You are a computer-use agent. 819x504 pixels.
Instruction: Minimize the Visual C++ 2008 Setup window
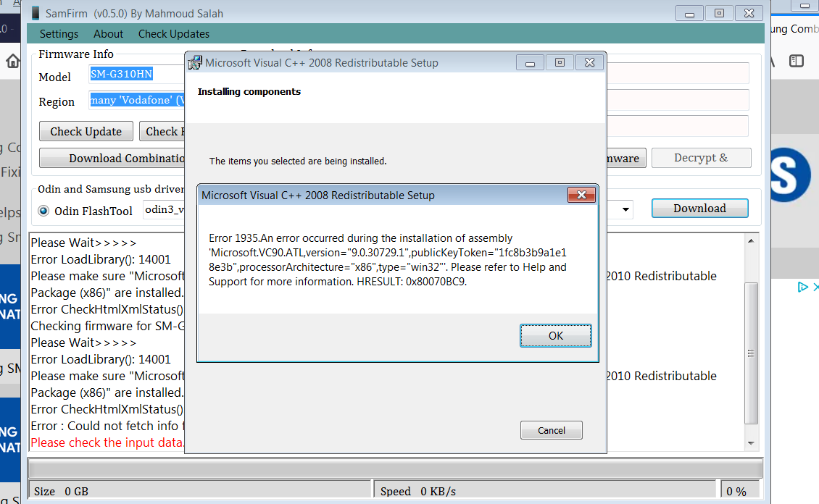[x=530, y=62]
